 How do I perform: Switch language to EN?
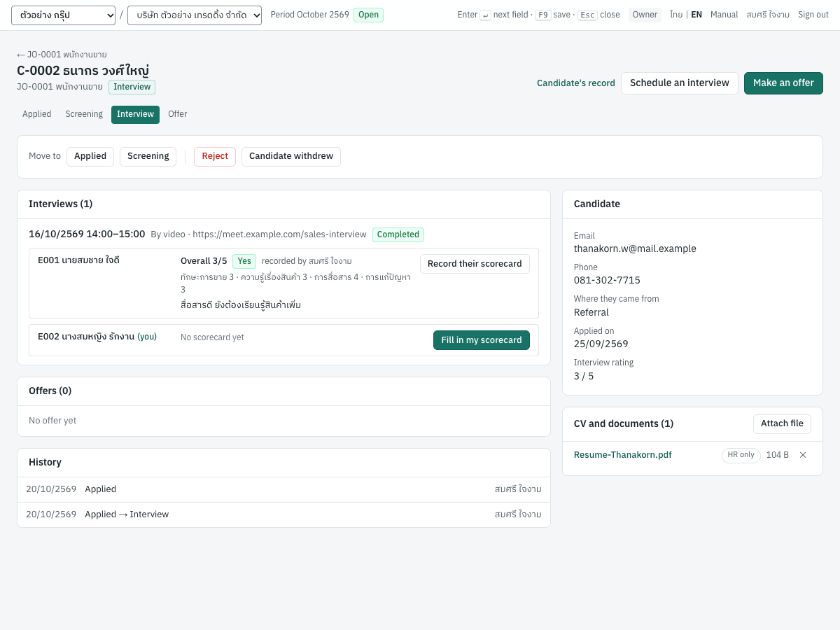(696, 15)
